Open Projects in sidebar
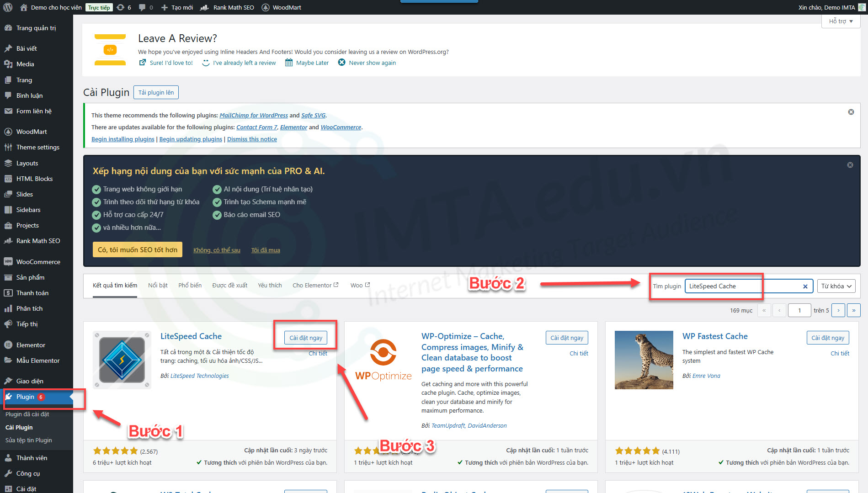This screenshot has width=868, height=493. [x=27, y=225]
